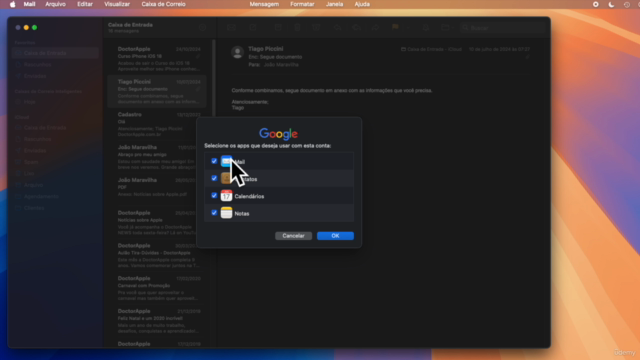Uncheck the Contatos checkbox
640x360 pixels.
[214, 178]
